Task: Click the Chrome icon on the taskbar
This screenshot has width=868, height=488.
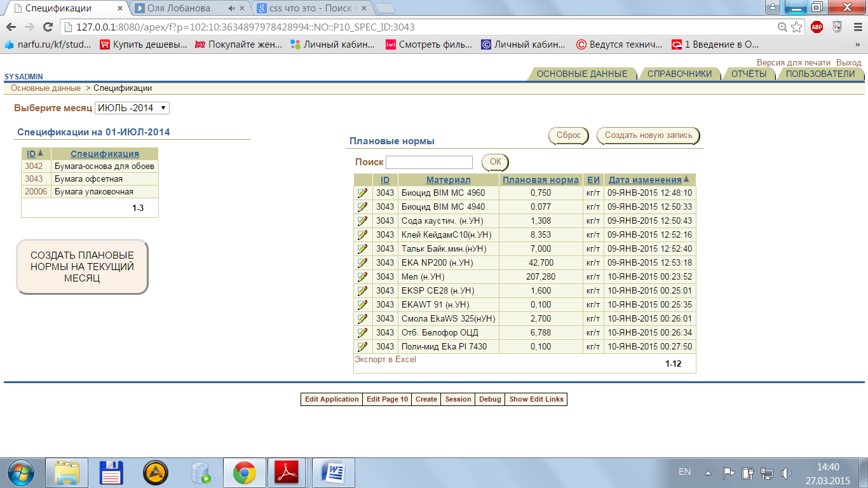Action: pyautogui.click(x=244, y=472)
